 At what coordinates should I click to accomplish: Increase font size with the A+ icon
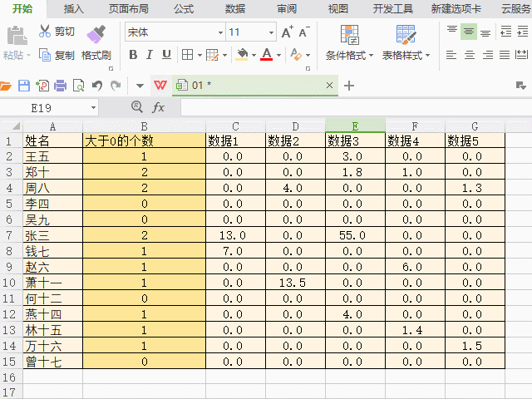[x=287, y=32]
